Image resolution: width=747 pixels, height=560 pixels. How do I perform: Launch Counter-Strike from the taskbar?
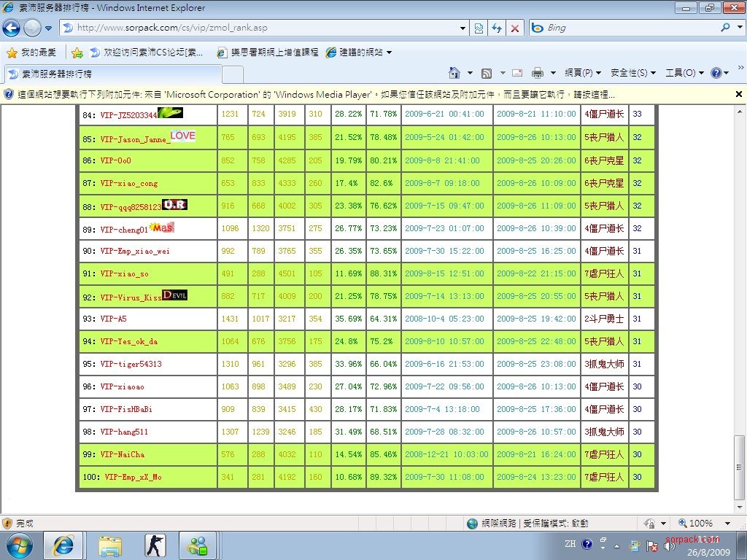pyautogui.click(x=156, y=545)
